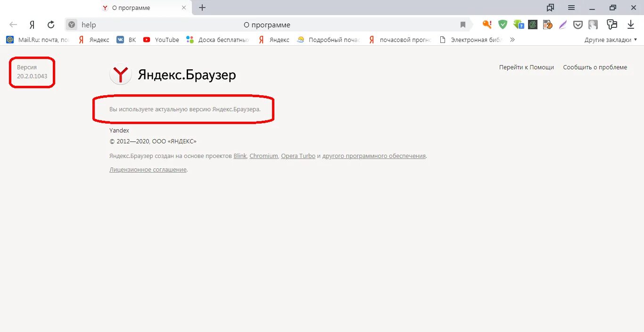Click 'Перейти к Помощи' link
Screen dimensions: 644x332
pyautogui.click(x=527, y=67)
